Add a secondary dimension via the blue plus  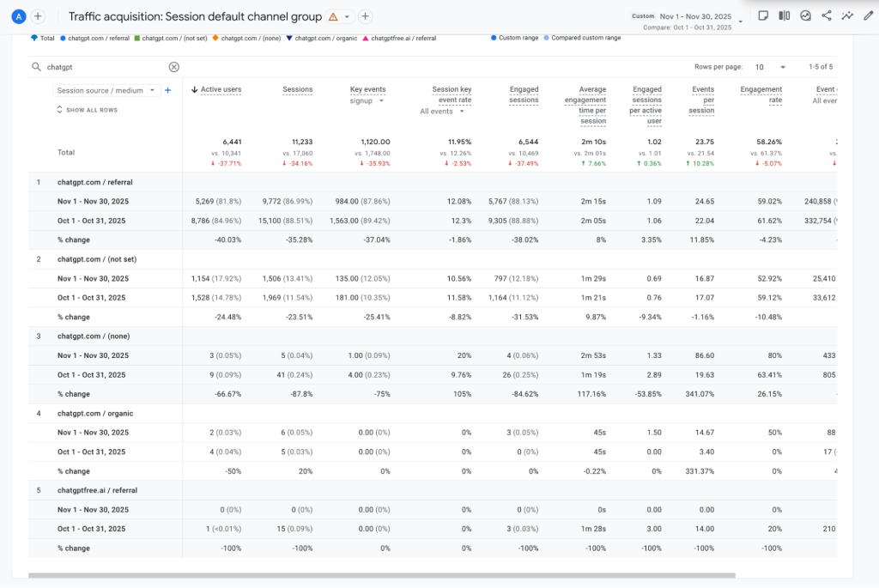point(167,89)
